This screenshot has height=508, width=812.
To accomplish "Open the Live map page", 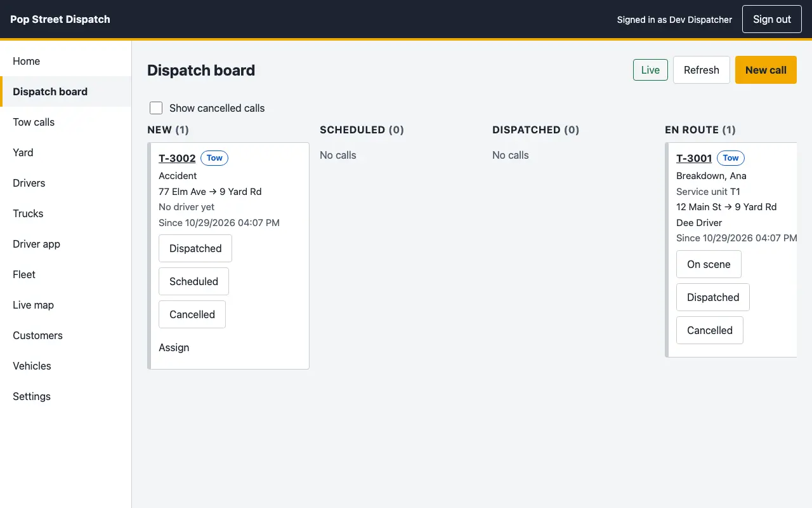I will click(65, 305).
